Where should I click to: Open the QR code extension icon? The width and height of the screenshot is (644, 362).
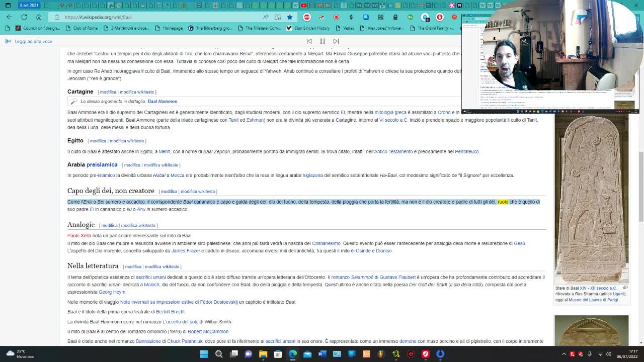coord(380,17)
